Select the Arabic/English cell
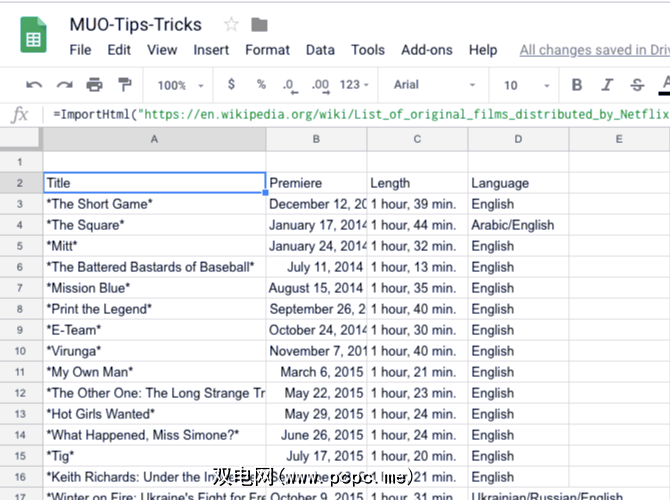This screenshot has width=670, height=500. [518, 225]
